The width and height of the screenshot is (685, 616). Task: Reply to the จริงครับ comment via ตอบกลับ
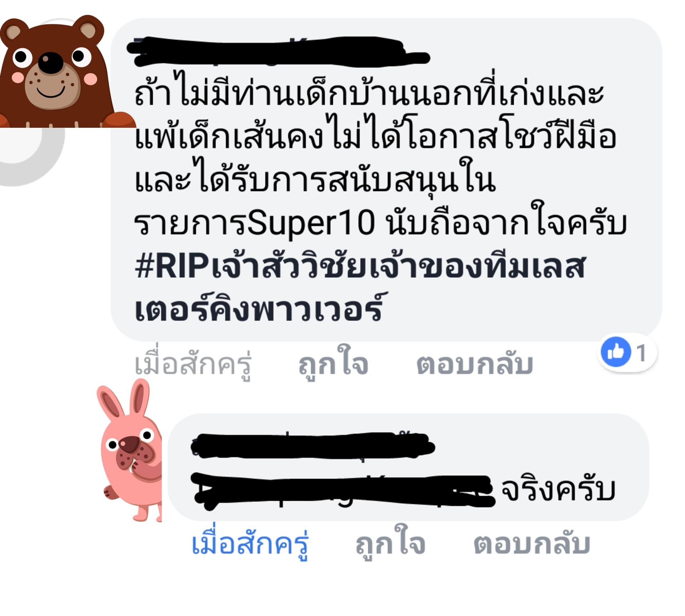coord(532,544)
